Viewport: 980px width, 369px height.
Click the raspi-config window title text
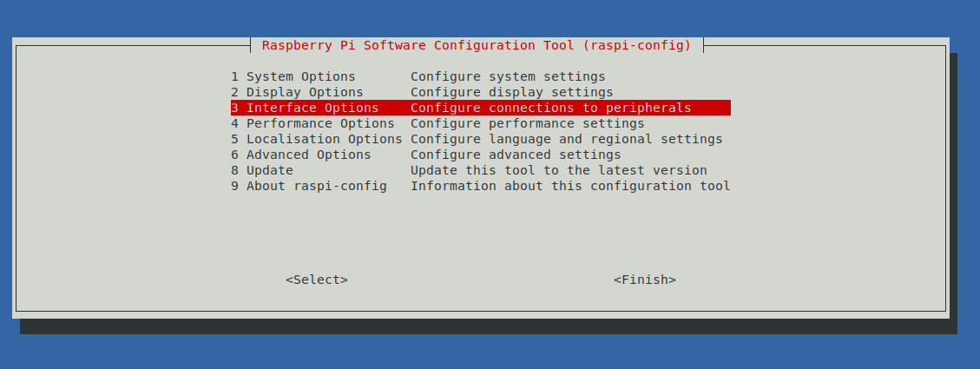[477, 45]
